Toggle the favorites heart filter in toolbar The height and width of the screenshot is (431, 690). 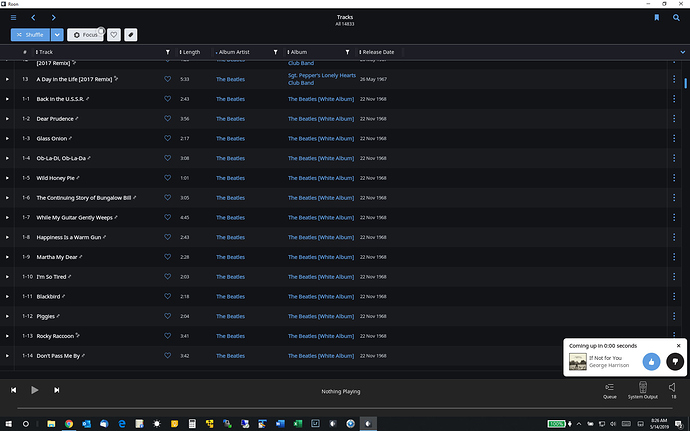(x=114, y=35)
